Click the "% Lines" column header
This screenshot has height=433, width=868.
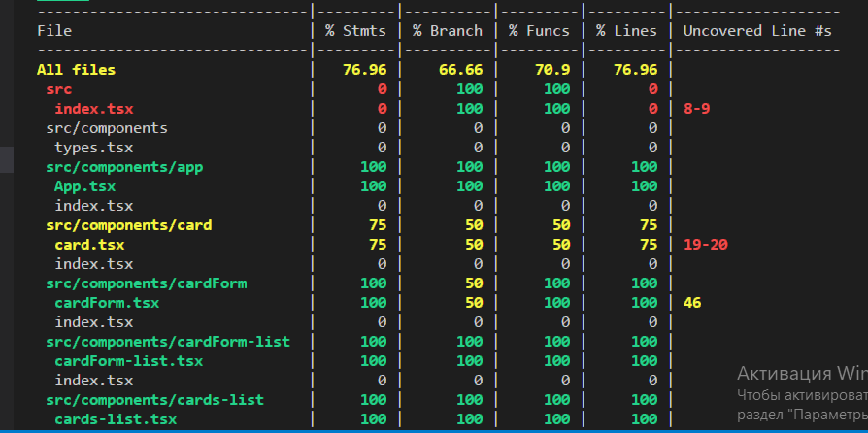tap(626, 31)
